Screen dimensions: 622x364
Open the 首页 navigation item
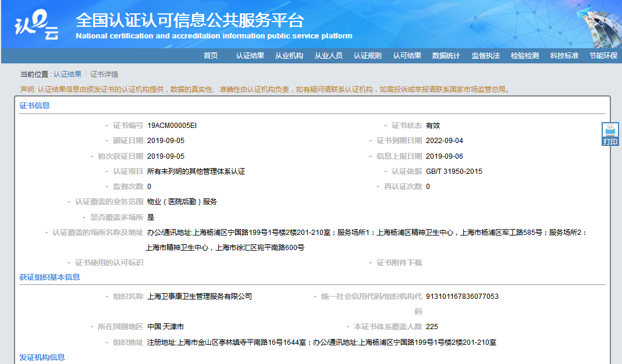(211, 56)
